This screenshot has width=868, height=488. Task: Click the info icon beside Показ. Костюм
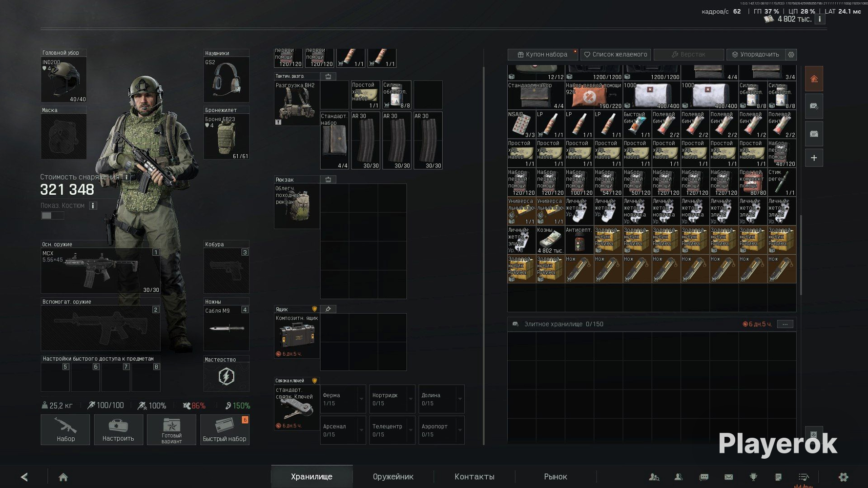click(x=93, y=205)
